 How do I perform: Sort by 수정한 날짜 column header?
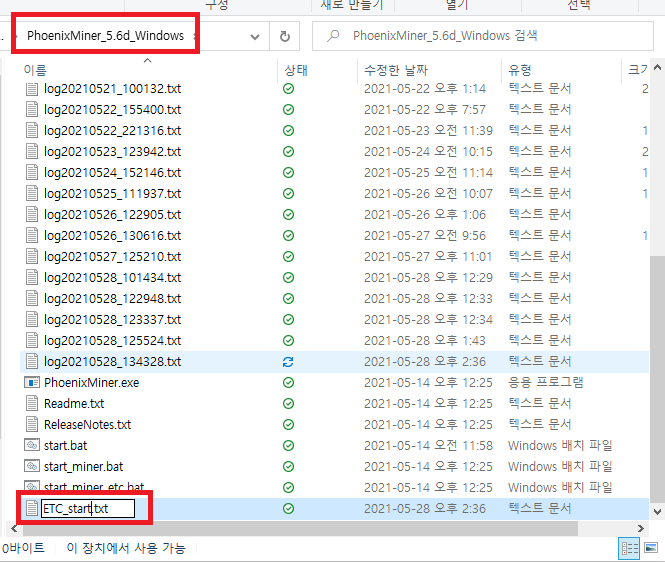coord(396,70)
